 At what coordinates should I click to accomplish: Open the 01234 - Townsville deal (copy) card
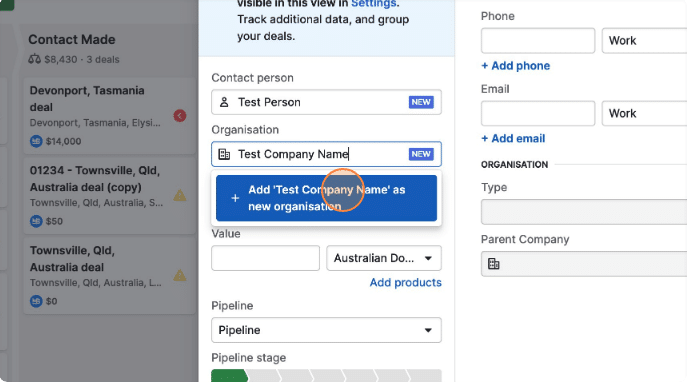click(110, 195)
